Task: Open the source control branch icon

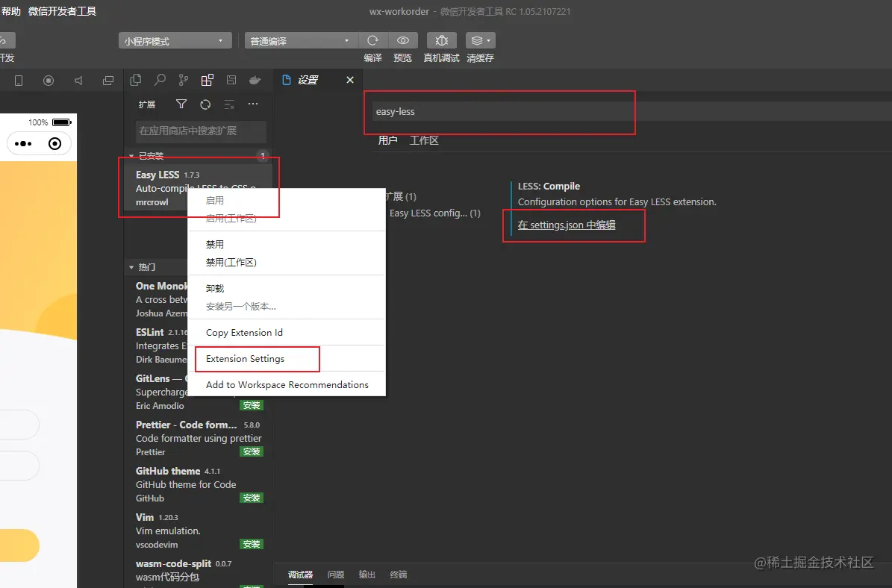Action: click(183, 80)
